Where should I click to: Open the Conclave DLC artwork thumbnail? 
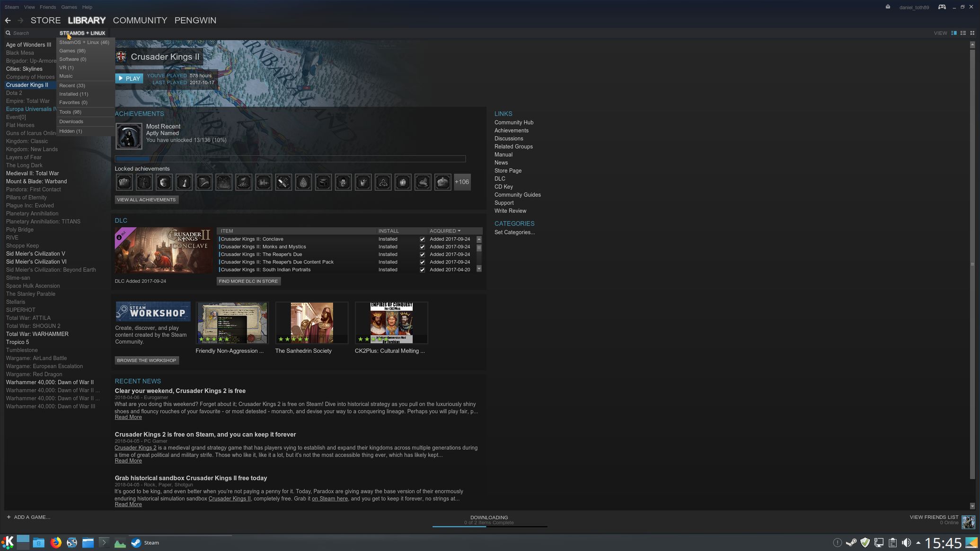tap(163, 250)
